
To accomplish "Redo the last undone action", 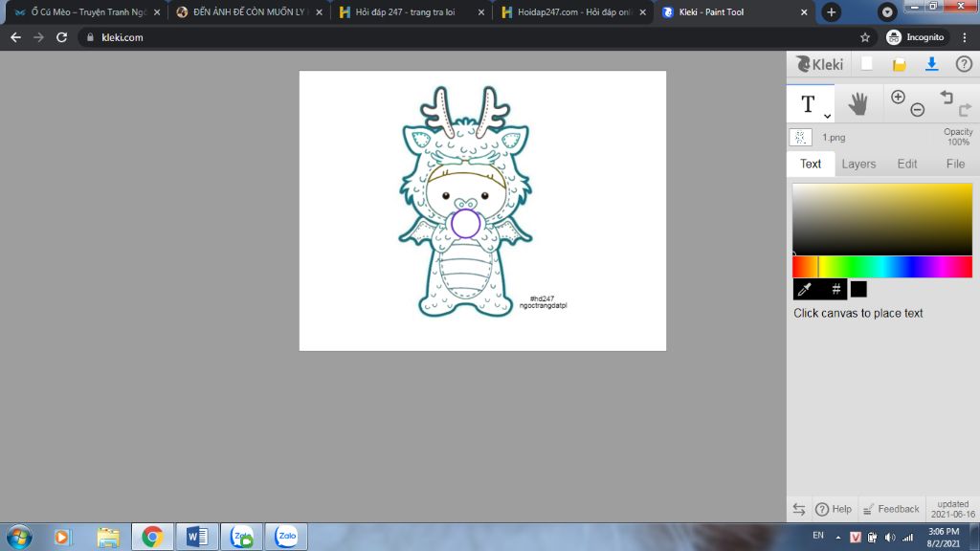I will tap(965, 110).
